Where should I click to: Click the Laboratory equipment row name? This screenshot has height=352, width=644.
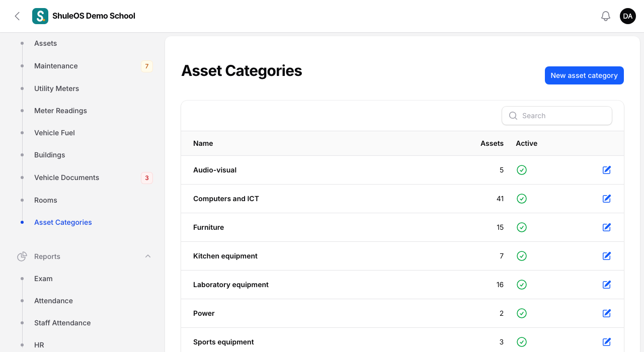click(x=231, y=285)
